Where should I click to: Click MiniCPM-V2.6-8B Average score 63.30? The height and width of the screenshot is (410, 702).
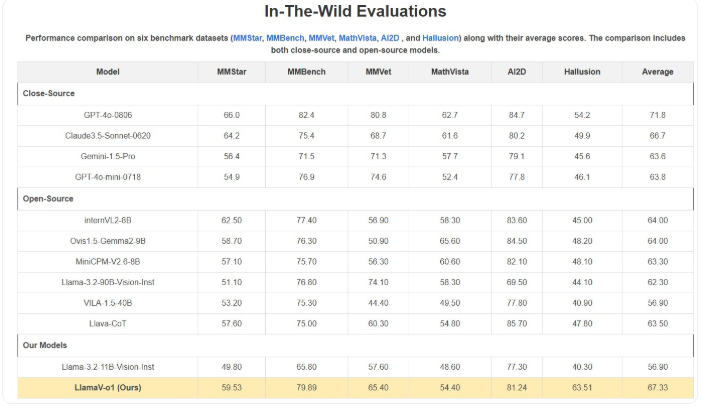coord(657,261)
